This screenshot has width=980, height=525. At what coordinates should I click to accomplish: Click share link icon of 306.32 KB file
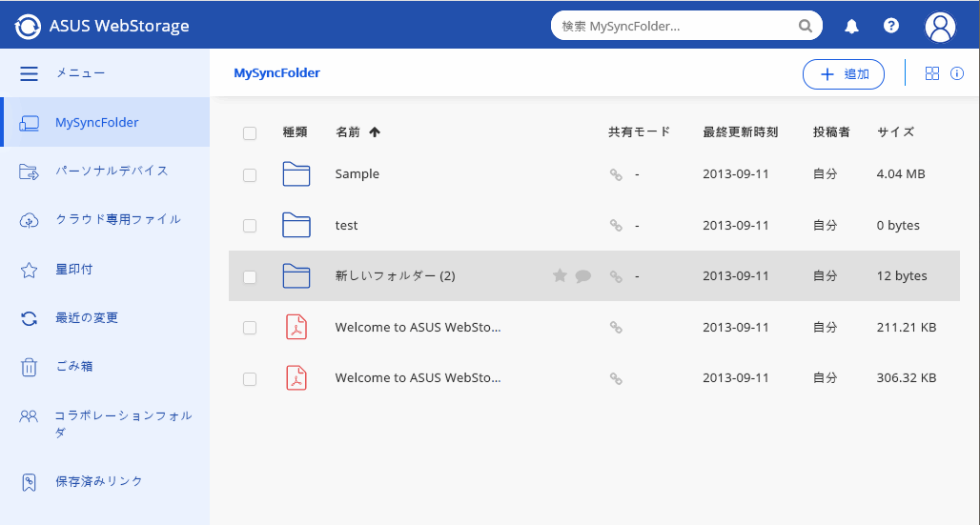point(616,379)
